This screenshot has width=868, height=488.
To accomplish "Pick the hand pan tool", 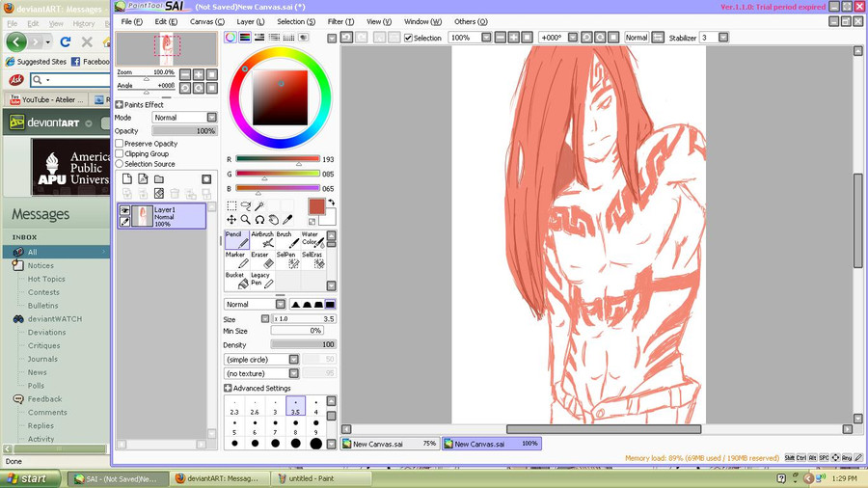I will pos(274,220).
